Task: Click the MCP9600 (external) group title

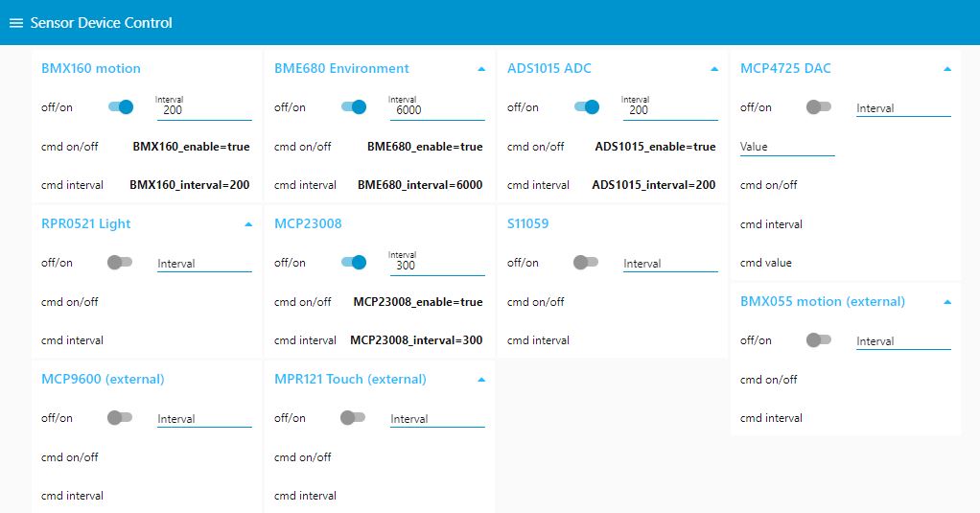Action: click(103, 379)
